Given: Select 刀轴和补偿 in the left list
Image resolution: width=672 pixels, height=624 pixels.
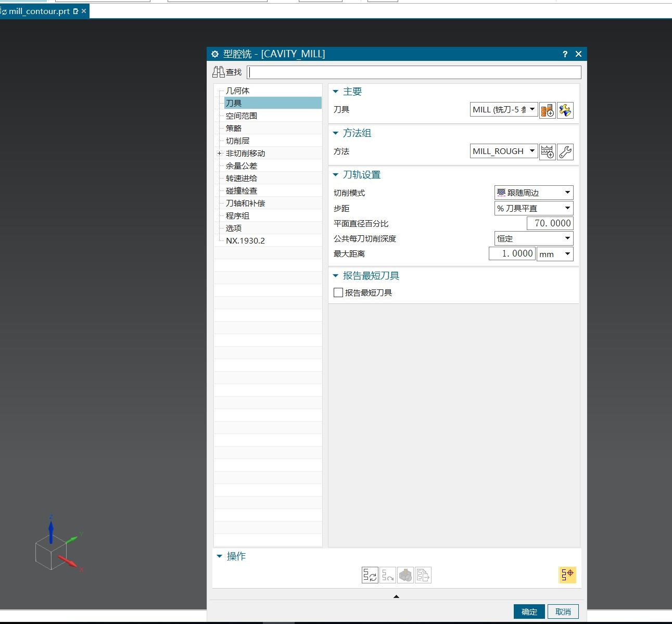Looking at the screenshot, I should 246,203.
